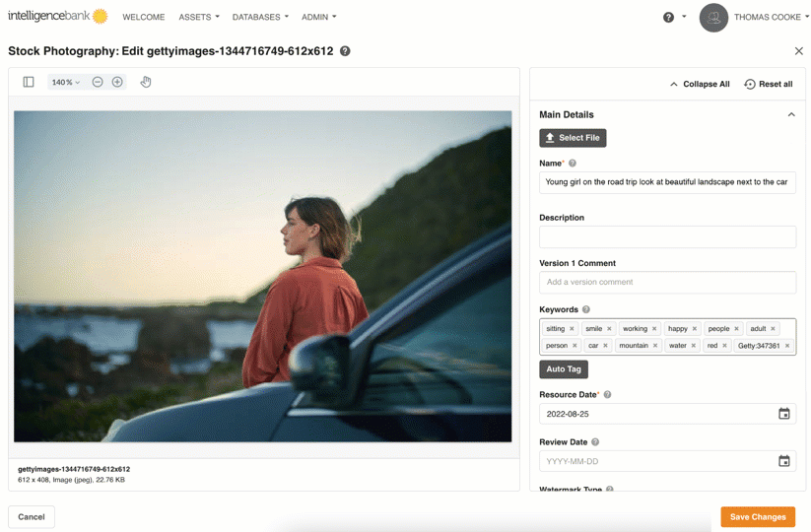This screenshot has width=811, height=532.
Task: Close the edit dialog with X
Action: click(798, 51)
